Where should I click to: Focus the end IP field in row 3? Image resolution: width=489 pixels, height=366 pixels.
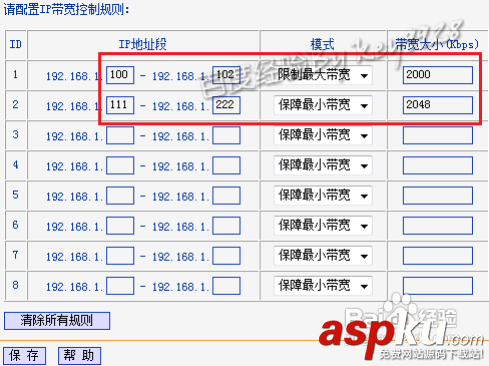pyautogui.click(x=226, y=135)
